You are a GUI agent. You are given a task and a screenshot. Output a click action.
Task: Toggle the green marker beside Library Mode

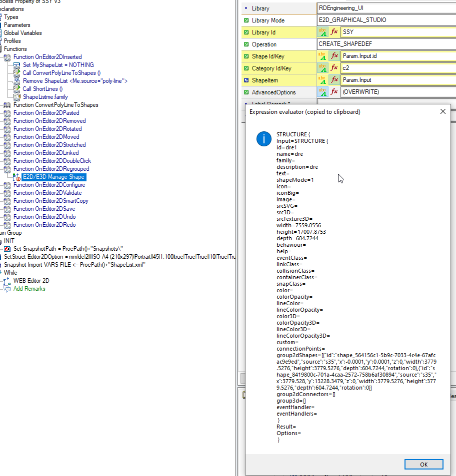click(246, 20)
